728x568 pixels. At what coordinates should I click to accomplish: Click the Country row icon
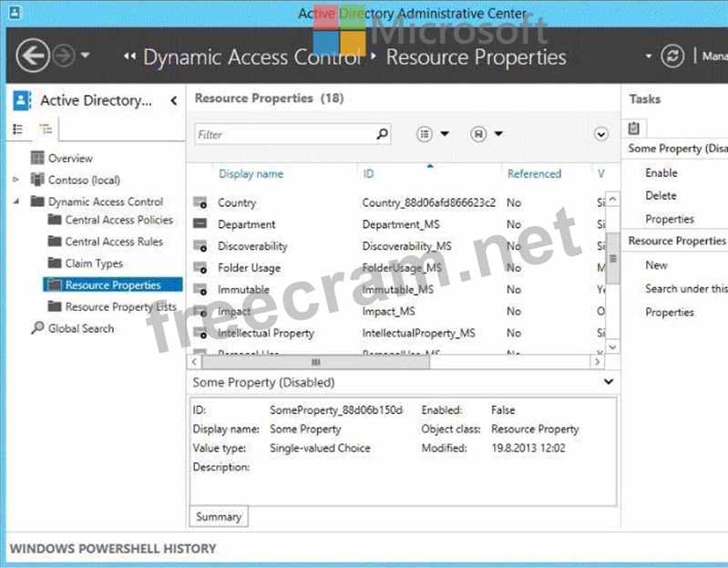(x=200, y=202)
